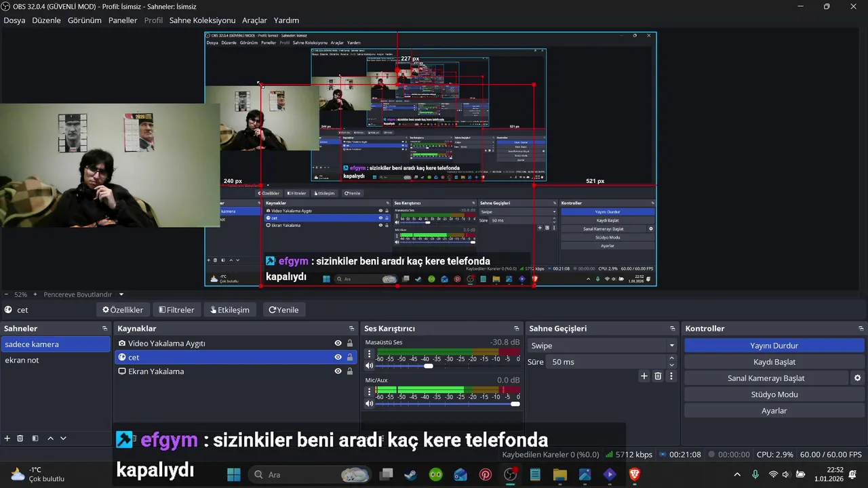
Task: Select the sadece kamera scene
Action: (55, 344)
